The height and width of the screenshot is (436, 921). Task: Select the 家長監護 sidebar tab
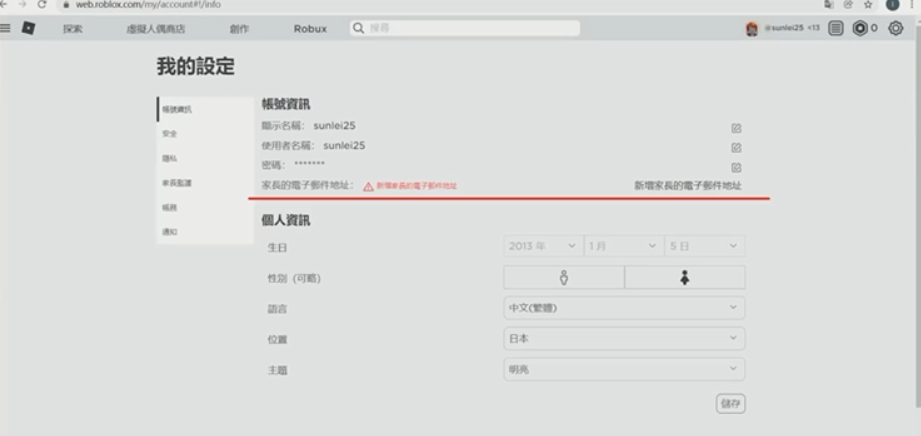pyautogui.click(x=206, y=183)
